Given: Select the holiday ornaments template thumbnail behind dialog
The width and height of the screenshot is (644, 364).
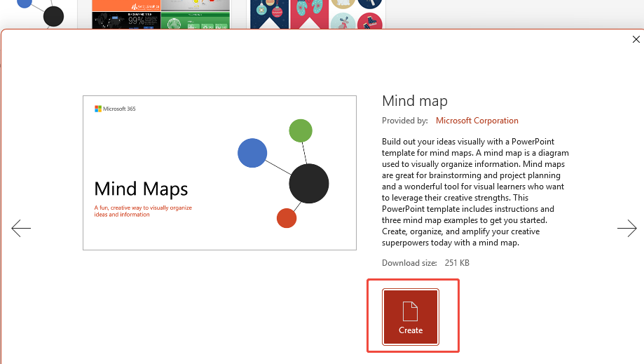Looking at the screenshot, I should click(x=316, y=15).
